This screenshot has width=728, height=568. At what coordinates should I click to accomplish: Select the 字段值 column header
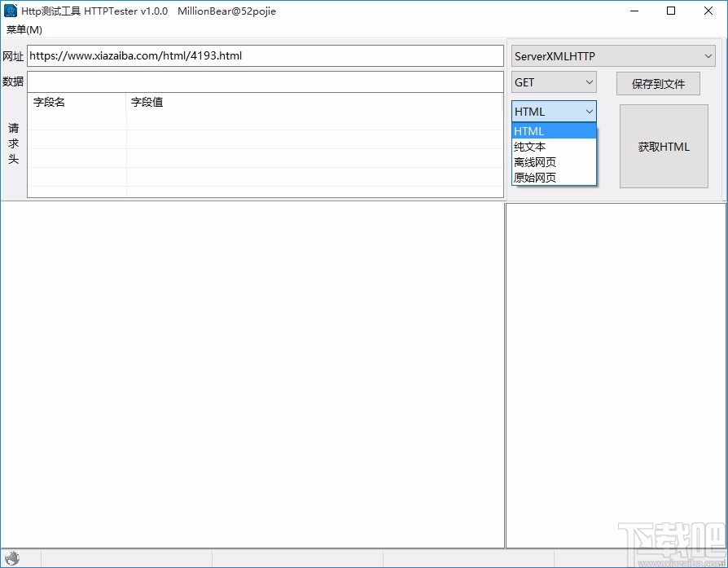[x=147, y=102]
